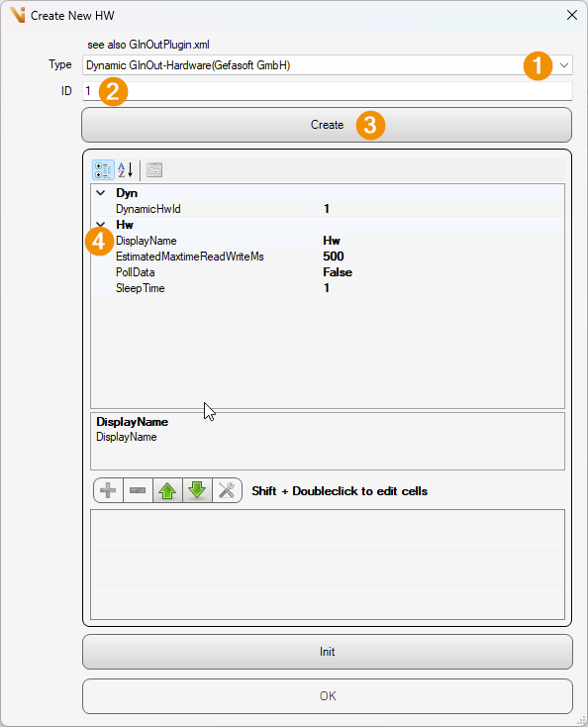This screenshot has width=588, height=727.
Task: Sort properties alphabetically with A-Z icon
Action: click(126, 170)
